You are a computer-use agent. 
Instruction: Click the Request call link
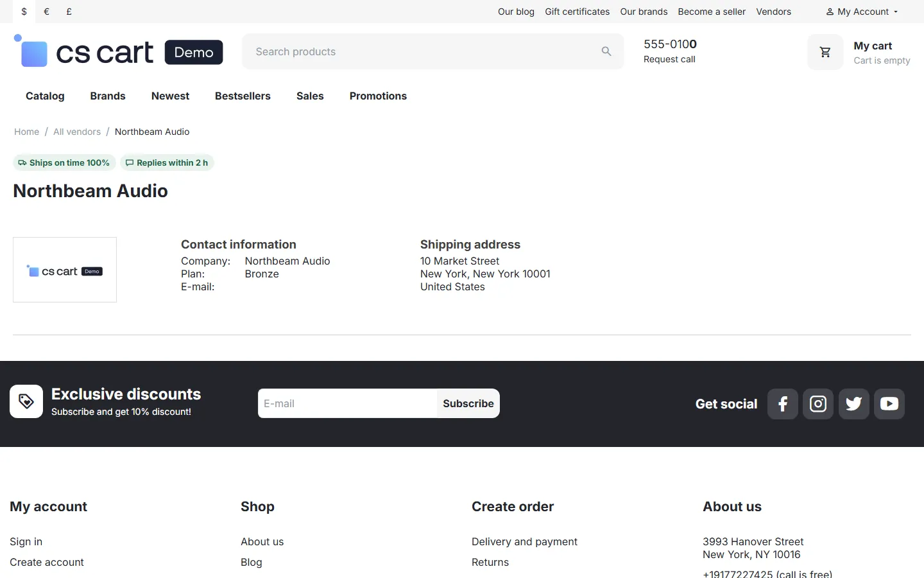[x=669, y=59]
